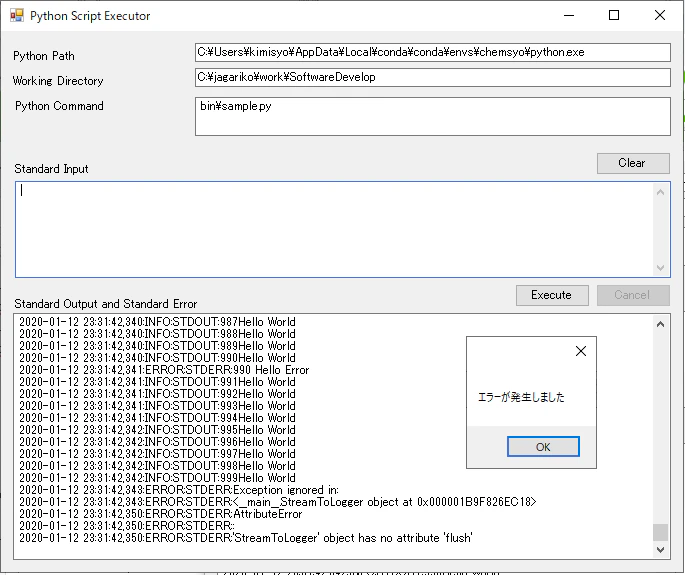Screen dimensions: 685x575
Task: Close the error message dialog with X
Action: pos(581,351)
